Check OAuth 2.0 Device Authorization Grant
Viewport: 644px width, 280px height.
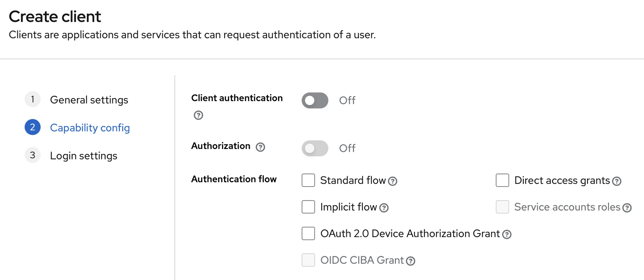pos(308,233)
